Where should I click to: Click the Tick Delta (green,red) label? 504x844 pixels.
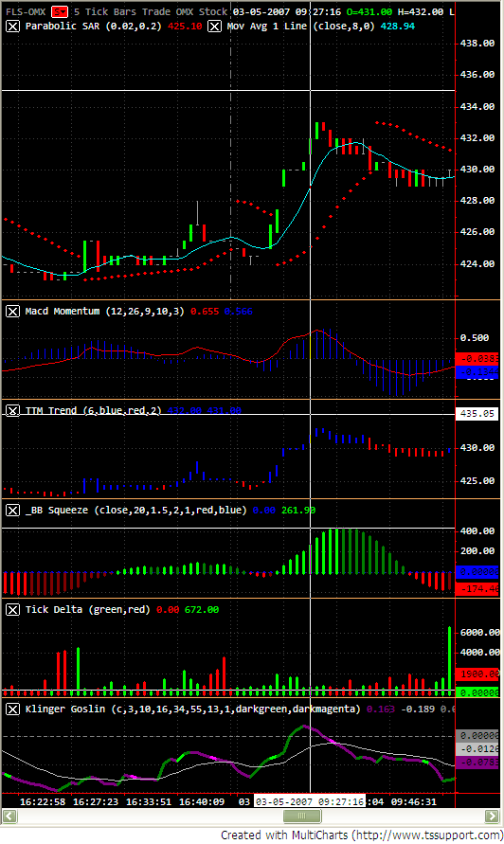(x=88, y=609)
